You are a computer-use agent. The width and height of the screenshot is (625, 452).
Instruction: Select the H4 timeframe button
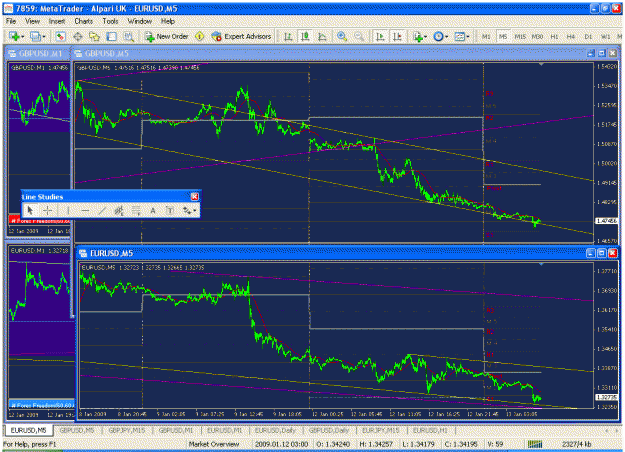pos(571,37)
